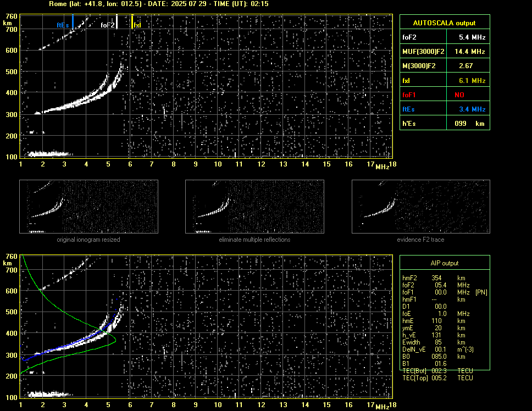Click the hmF2 value '354' in AIP output
532x411 pixels.
(x=437, y=277)
